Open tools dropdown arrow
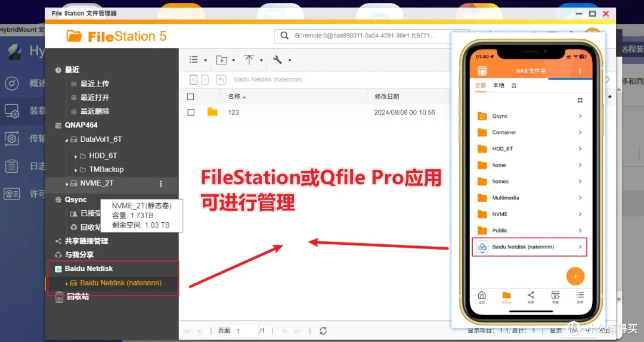The height and width of the screenshot is (342, 644). (290, 60)
